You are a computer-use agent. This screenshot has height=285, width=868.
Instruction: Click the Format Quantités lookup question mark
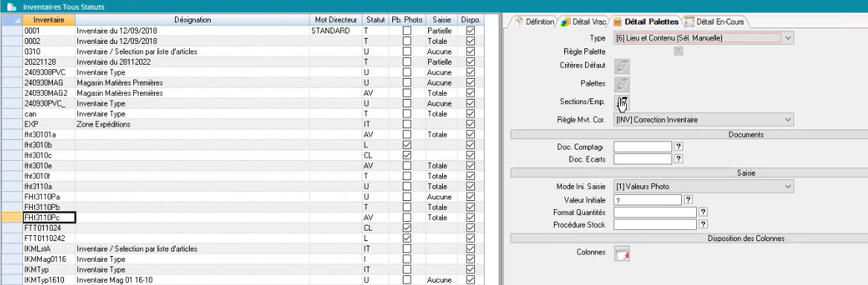(703, 212)
